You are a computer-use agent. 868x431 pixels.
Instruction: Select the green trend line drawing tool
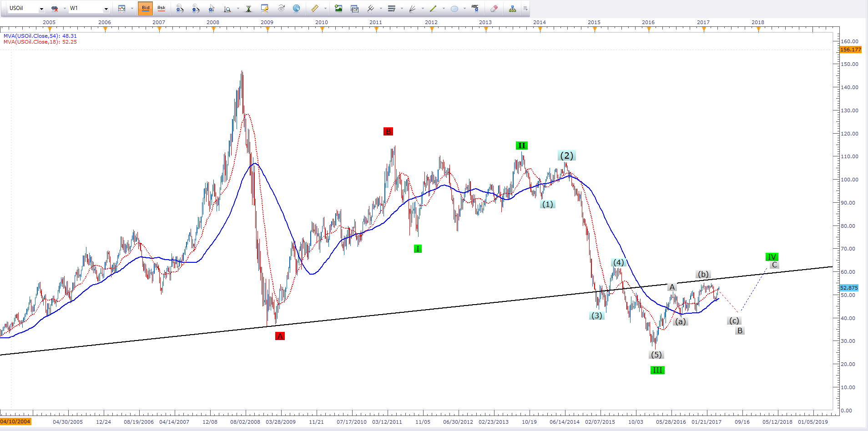[x=433, y=8]
